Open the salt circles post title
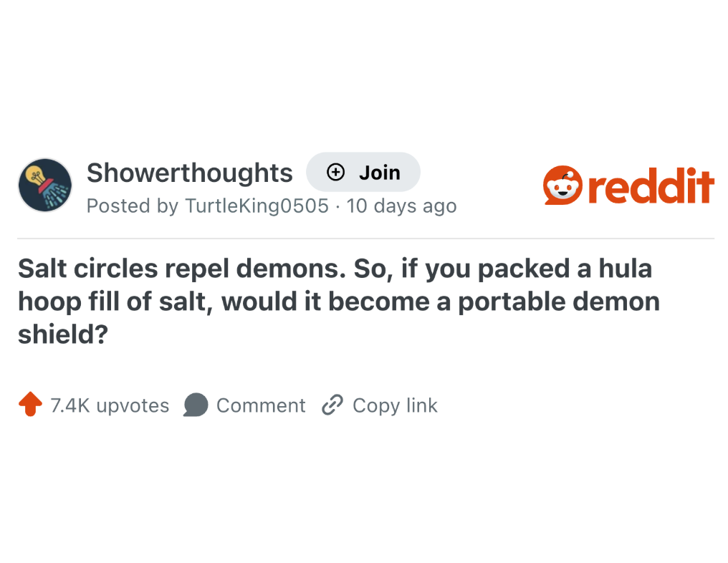 pyautogui.click(x=337, y=302)
